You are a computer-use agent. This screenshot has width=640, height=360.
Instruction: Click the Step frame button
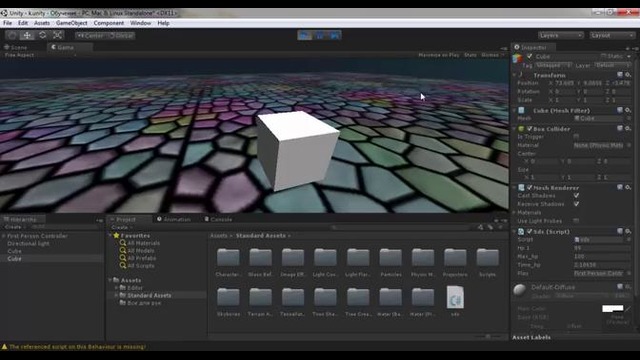[334, 36]
